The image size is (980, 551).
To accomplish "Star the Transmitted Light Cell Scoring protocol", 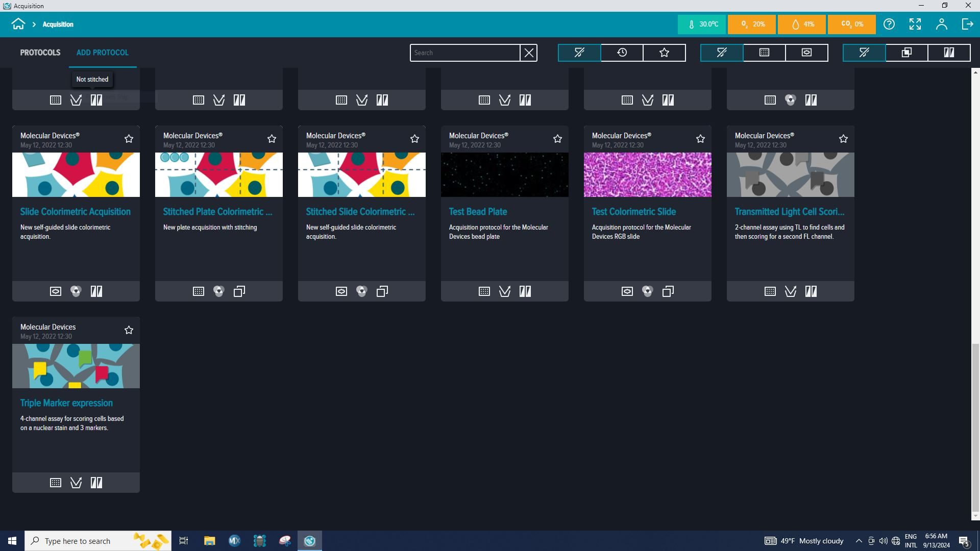I will click(843, 139).
